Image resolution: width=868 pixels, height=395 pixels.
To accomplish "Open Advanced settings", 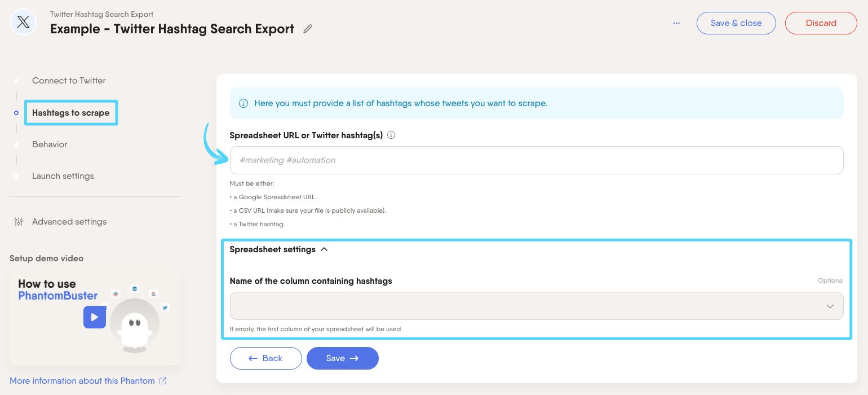I will [x=69, y=222].
